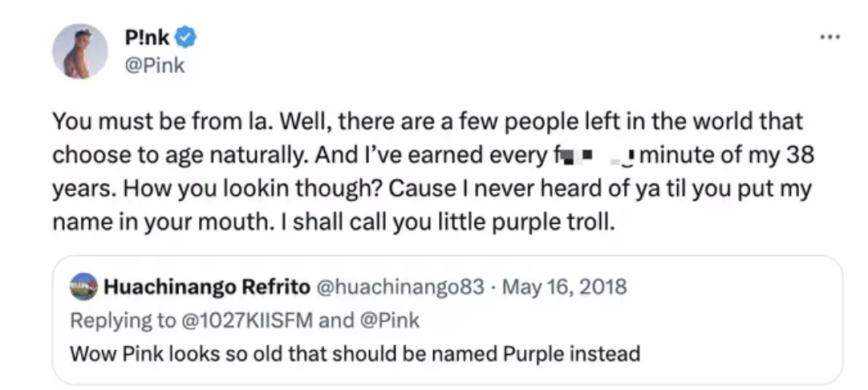The width and height of the screenshot is (868, 390).
Task: Open P!nk's profile picture
Action: coord(80,51)
